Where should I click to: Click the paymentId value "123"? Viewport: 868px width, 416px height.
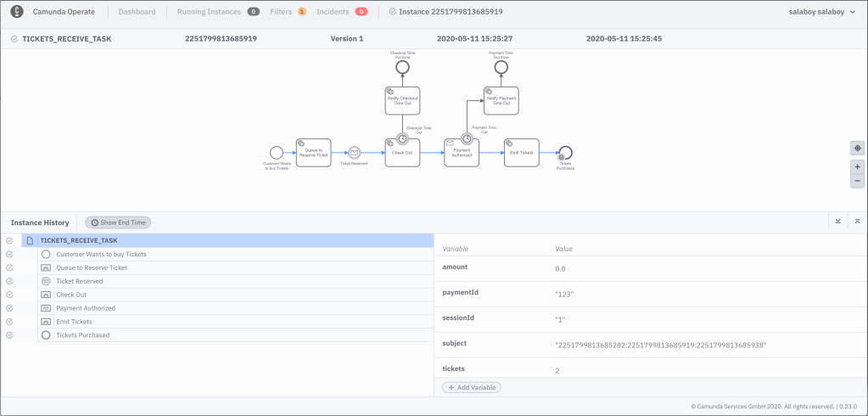pos(564,295)
